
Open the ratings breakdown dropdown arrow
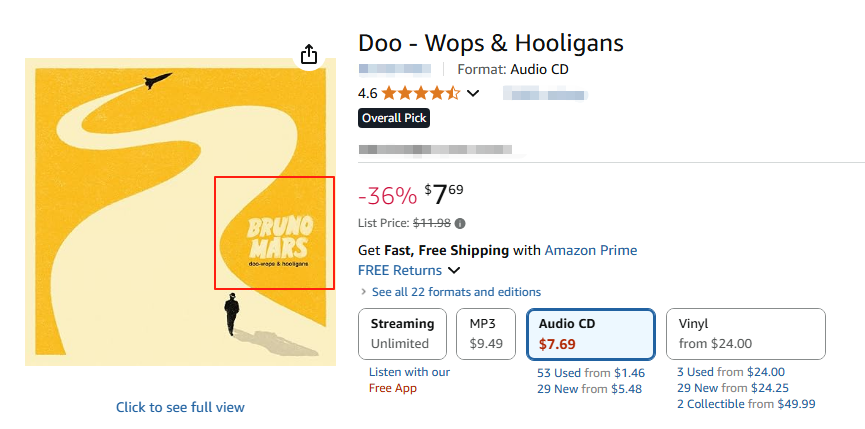[x=473, y=94]
